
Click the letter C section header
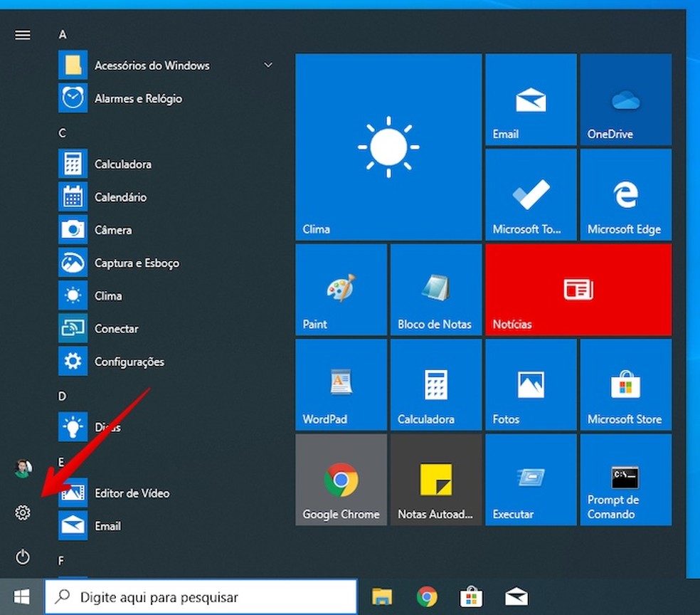click(62, 132)
